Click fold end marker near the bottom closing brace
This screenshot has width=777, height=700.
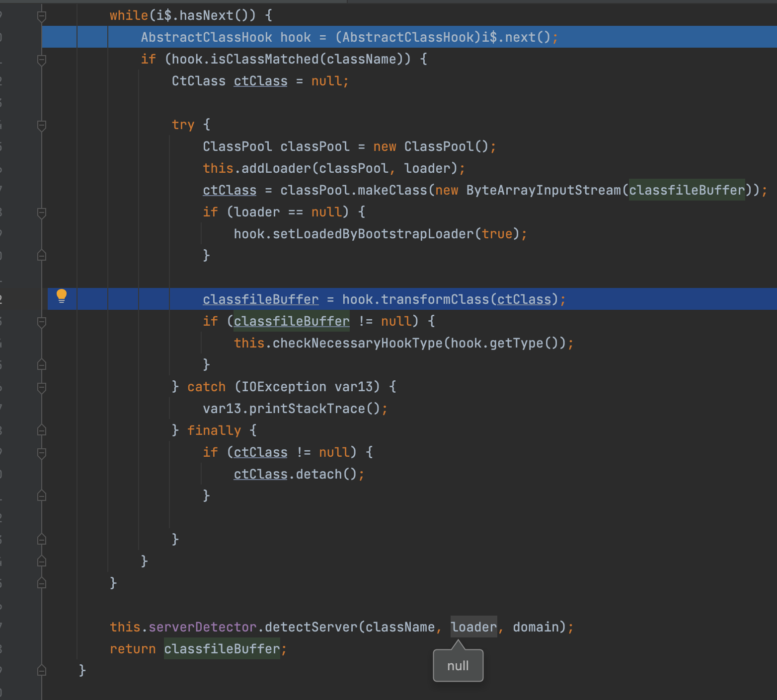[x=42, y=670]
